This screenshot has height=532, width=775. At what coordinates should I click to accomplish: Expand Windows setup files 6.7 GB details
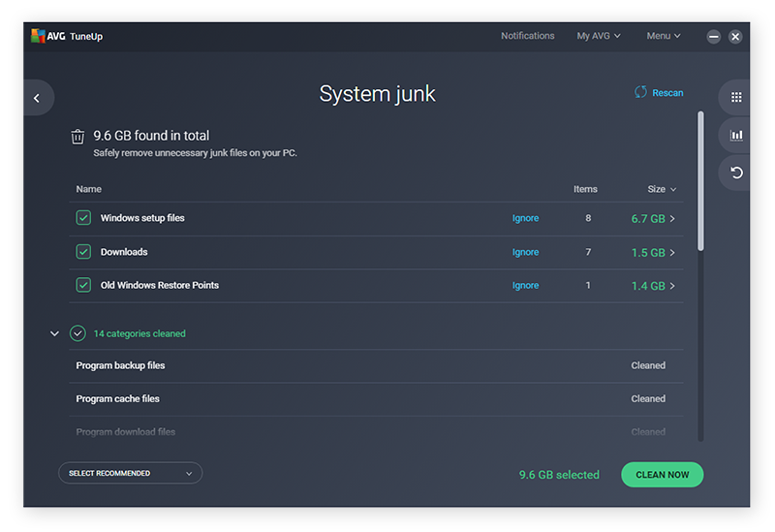pos(672,219)
